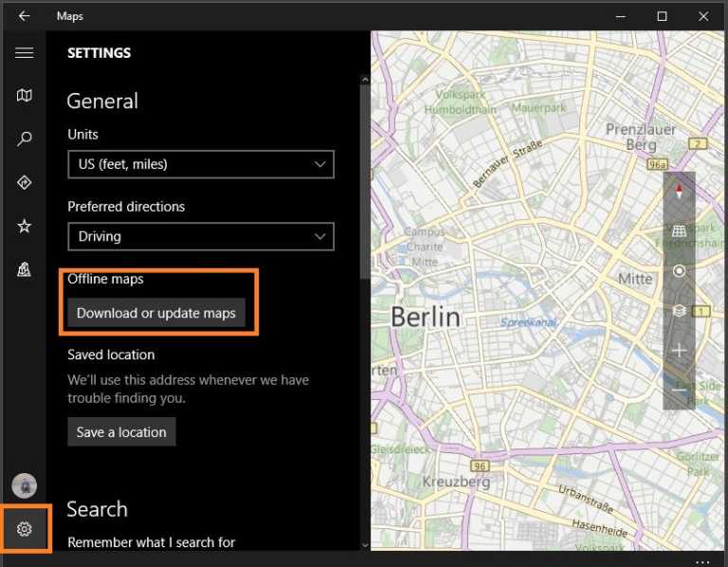Click the Berlin label on the map
This screenshot has height=567, width=728.
(426, 318)
